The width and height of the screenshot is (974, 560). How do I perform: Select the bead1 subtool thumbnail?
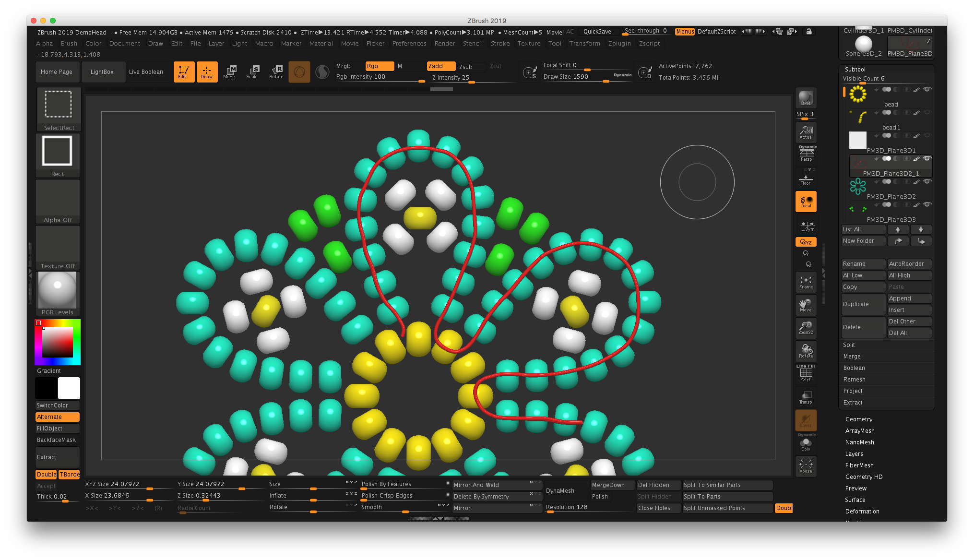[x=858, y=117]
